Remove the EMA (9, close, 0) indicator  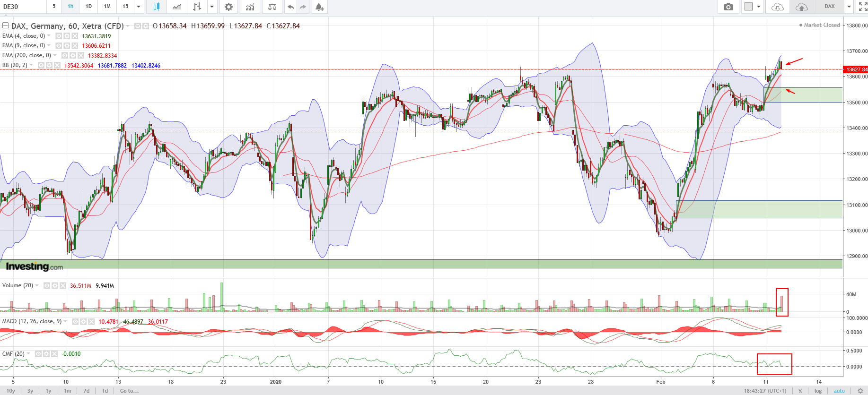click(75, 45)
